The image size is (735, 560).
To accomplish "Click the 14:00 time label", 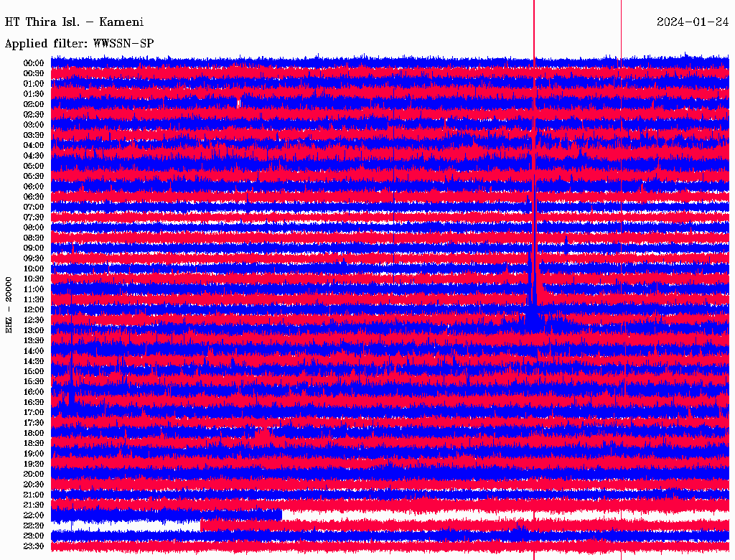I will coord(34,351).
